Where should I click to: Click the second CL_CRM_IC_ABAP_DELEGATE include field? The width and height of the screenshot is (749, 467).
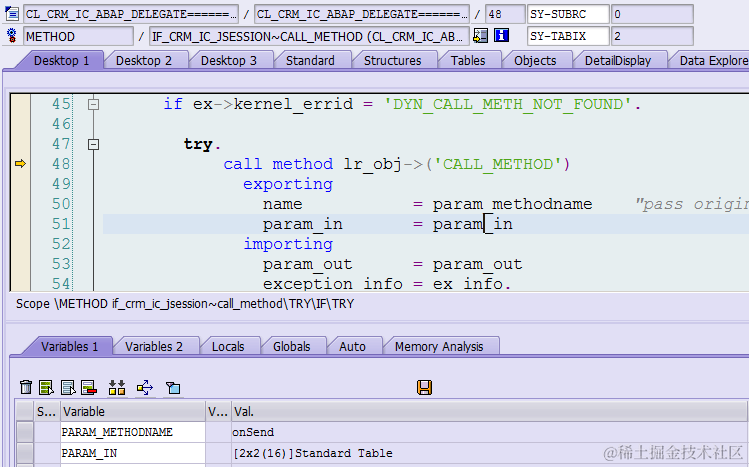click(x=362, y=14)
